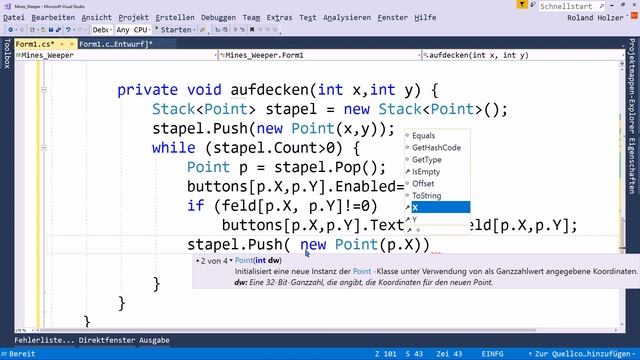This screenshot has width=640, height=360.
Task: Click the undo toolbar icon
Action: 68,30
